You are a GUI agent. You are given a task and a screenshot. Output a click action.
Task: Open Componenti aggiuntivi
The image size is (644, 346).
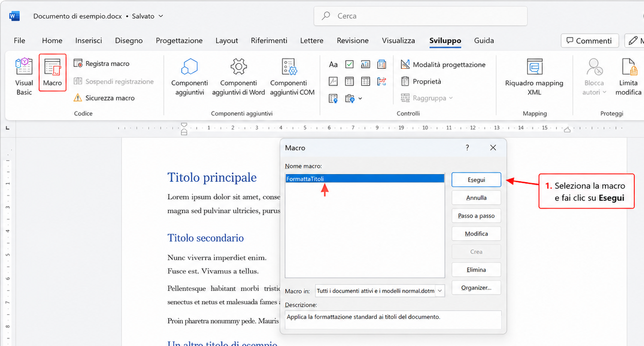[189, 77]
